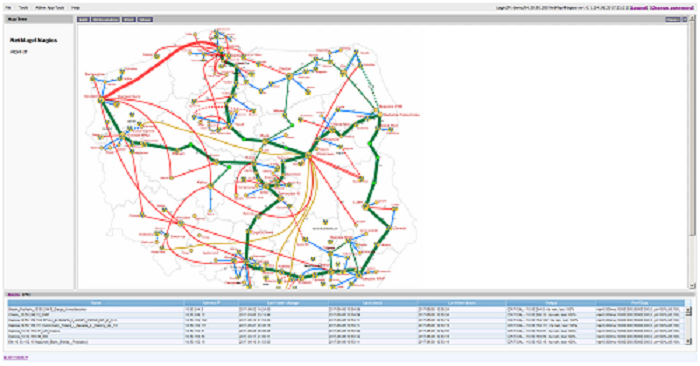Viewport: 700px width, 366px height.
Task: Click the Change password link
Action: 671,8
